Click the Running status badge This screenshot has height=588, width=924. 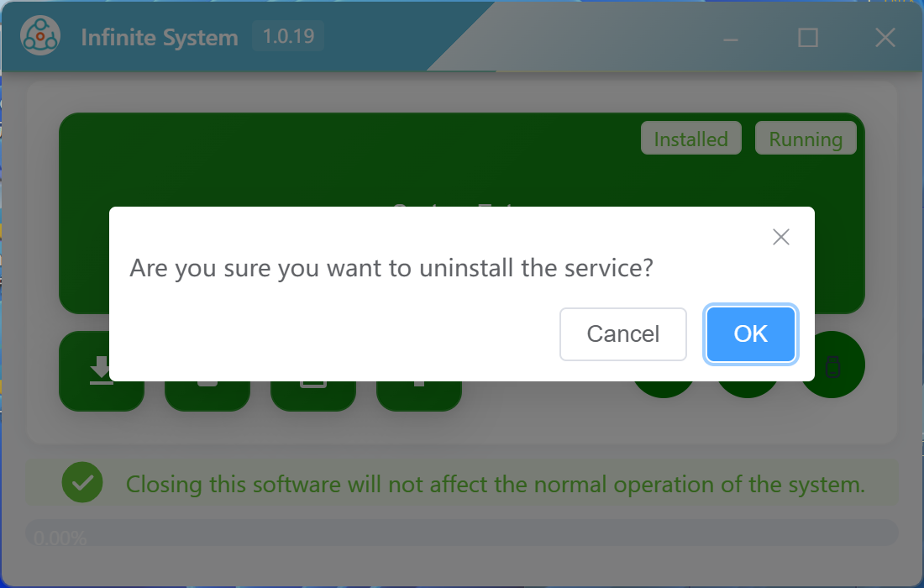point(806,139)
